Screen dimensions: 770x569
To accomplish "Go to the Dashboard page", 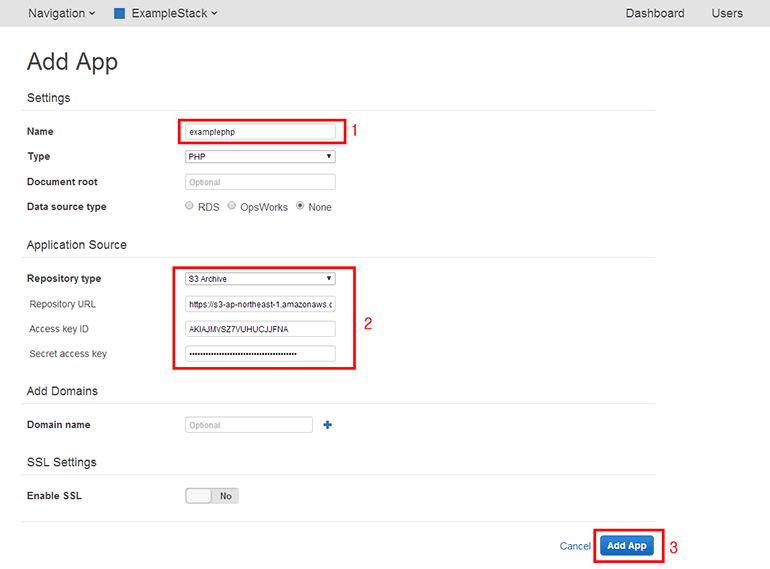I will [655, 13].
